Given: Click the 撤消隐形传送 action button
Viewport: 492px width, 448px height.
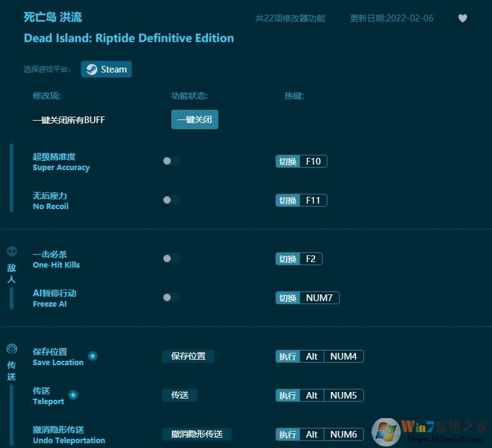Looking at the screenshot, I should [x=197, y=434].
